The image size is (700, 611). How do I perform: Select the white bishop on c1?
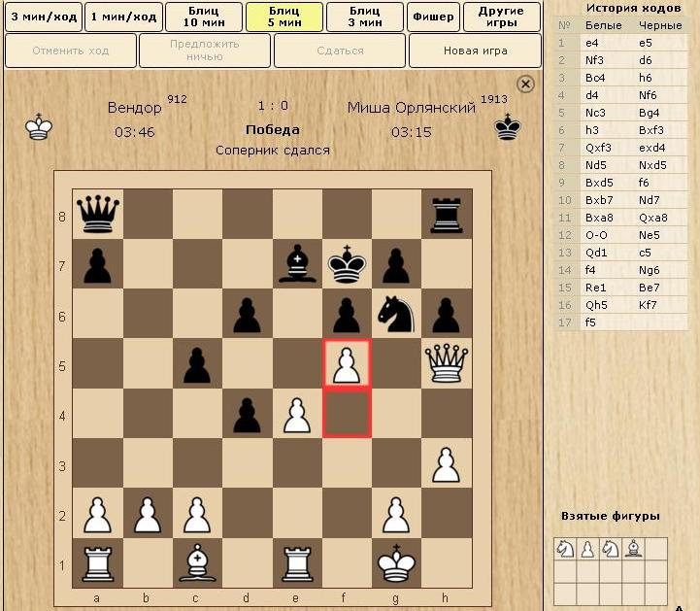coord(197,563)
